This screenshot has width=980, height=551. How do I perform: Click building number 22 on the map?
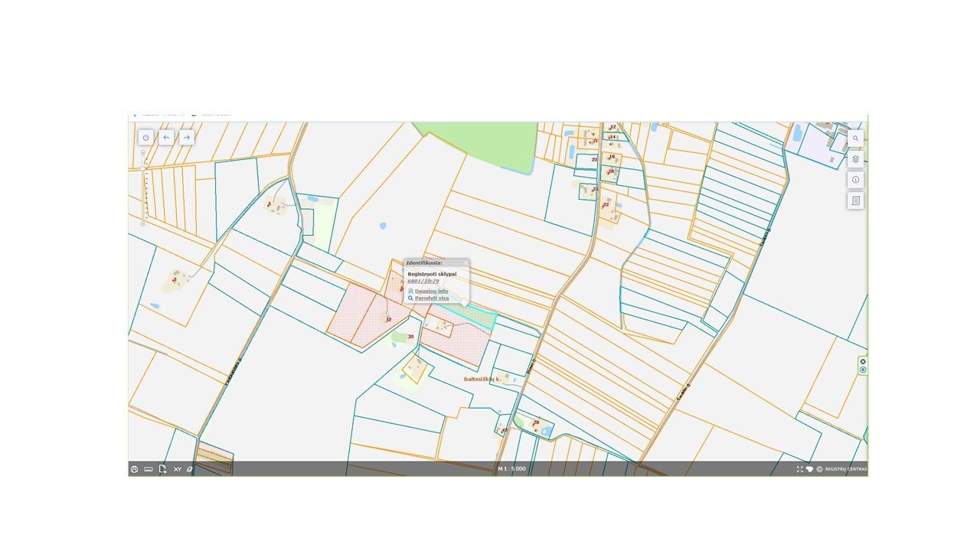[606, 204]
